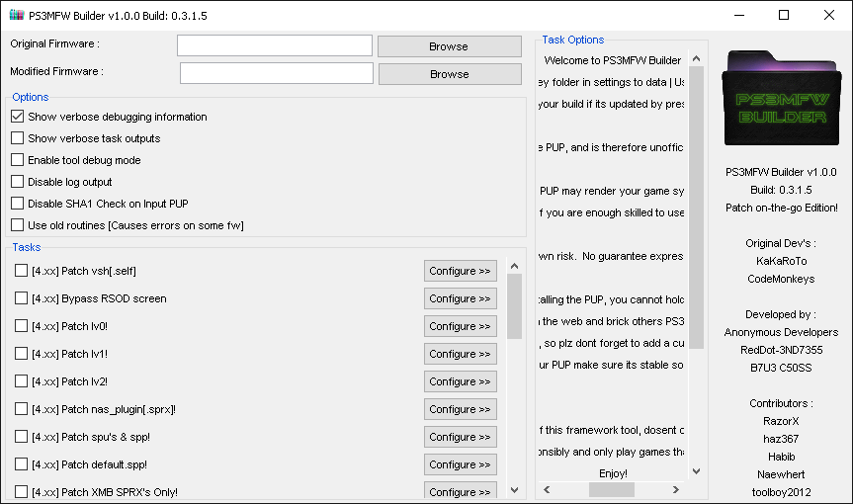Click Task Options scroll right arrow

coord(676,490)
